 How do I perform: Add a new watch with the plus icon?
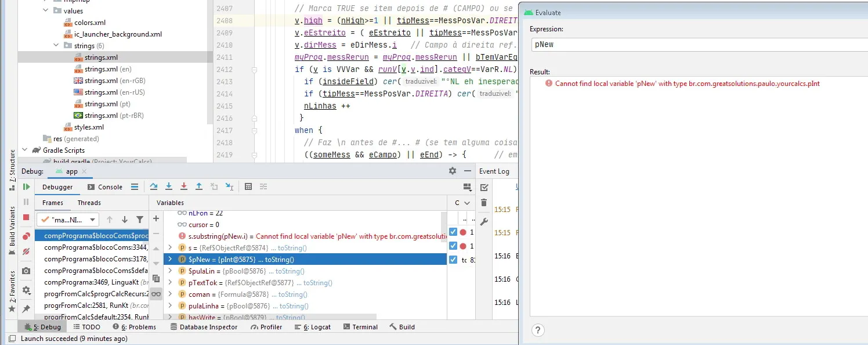point(155,218)
